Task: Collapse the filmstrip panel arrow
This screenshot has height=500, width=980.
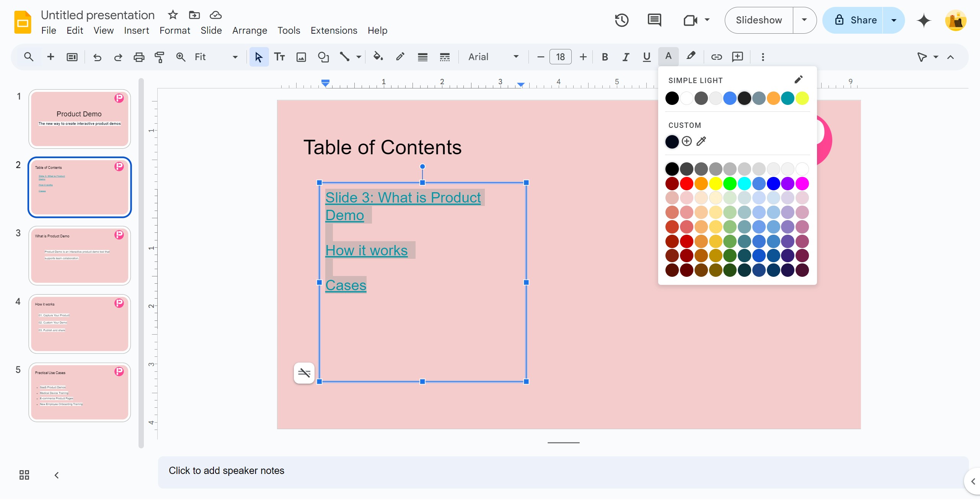Action: coord(57,475)
